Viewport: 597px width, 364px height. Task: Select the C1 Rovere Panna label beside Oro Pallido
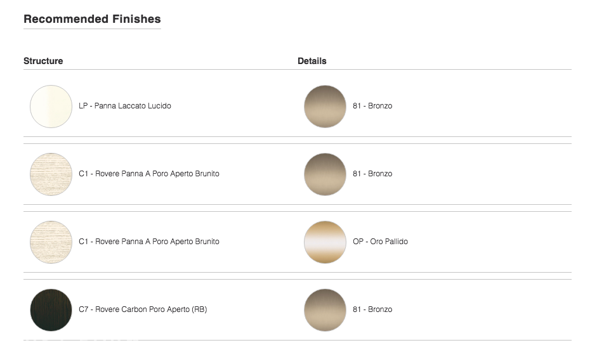pos(149,242)
